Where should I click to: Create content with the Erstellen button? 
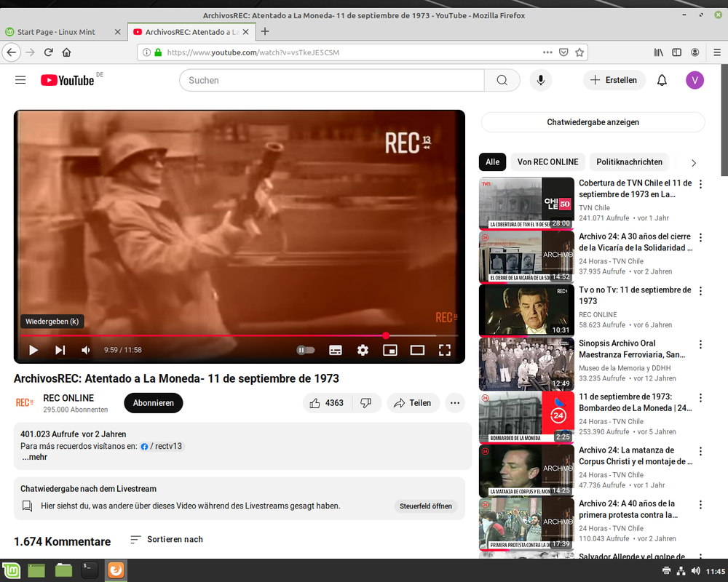pos(614,80)
